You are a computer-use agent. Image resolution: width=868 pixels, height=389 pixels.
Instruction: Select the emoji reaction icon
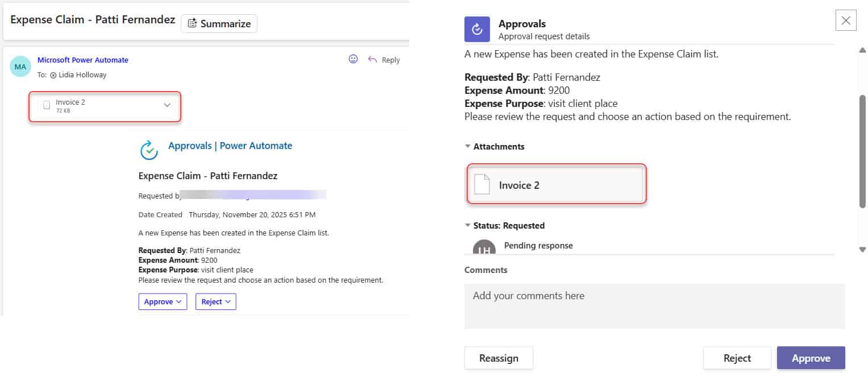tap(353, 59)
